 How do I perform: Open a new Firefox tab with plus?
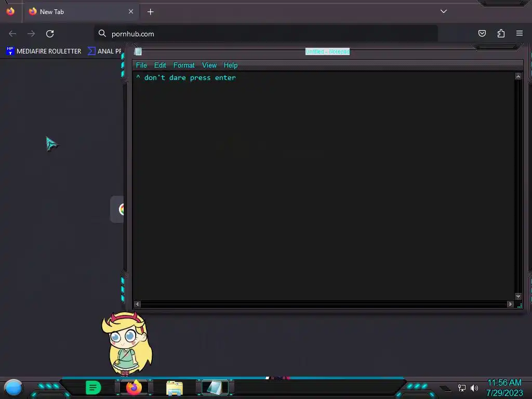[x=151, y=12]
